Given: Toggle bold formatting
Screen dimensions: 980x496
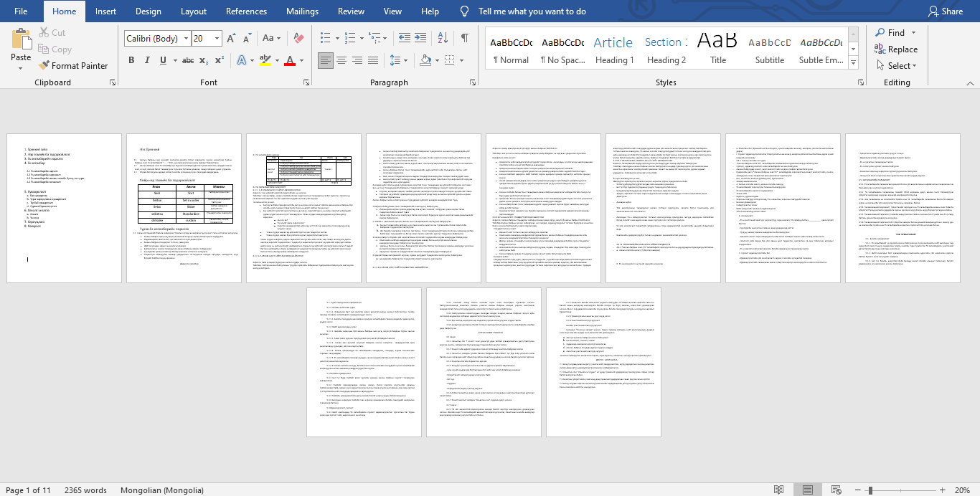Looking at the screenshot, I should pos(131,60).
